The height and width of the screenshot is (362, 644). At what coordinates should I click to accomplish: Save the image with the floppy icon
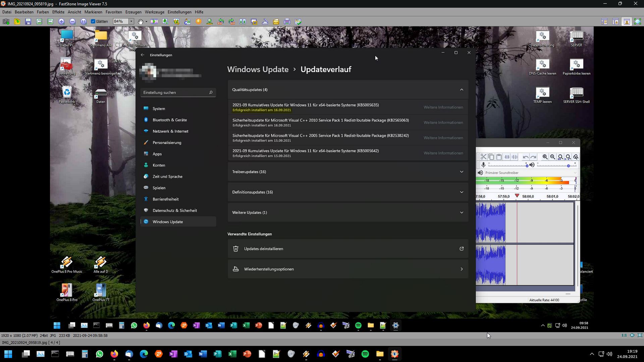(x=28, y=21)
